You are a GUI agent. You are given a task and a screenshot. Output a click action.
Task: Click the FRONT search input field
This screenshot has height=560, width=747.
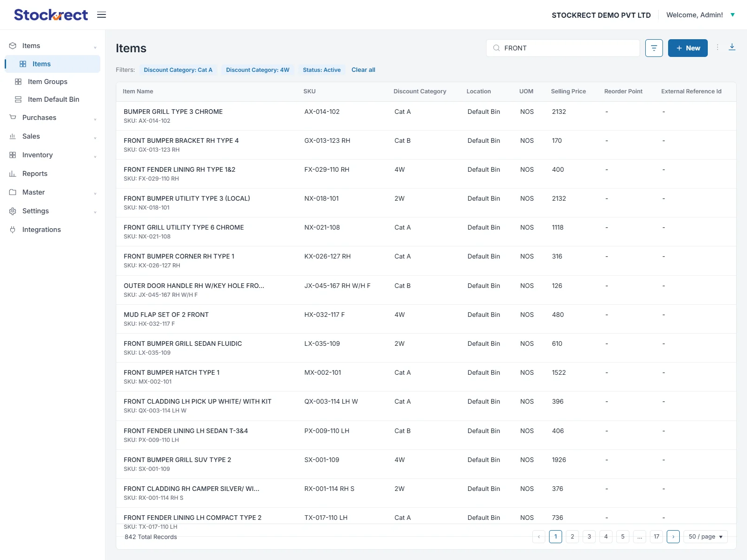(x=563, y=48)
